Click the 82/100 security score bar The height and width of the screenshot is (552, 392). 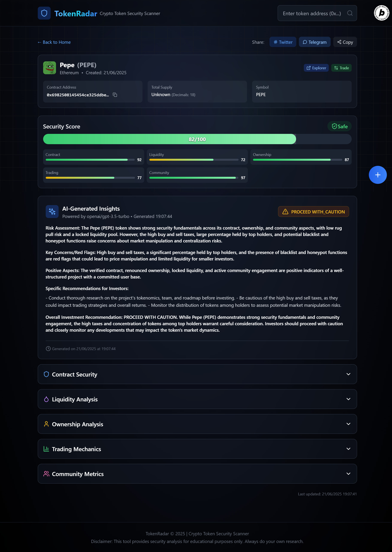tap(197, 139)
